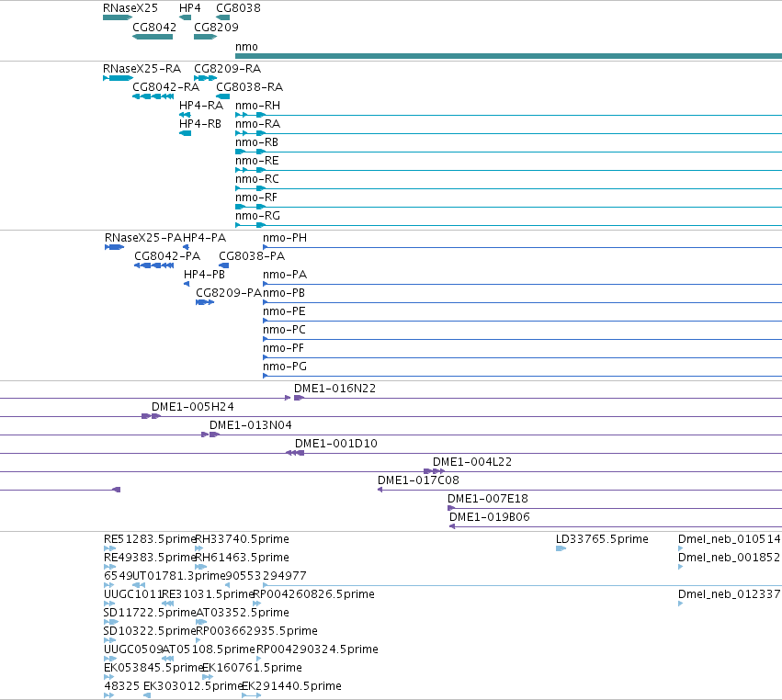Screen dimensions: 782x700
Task: Select the RP003662935.5prime EST label
Action: pos(257,631)
